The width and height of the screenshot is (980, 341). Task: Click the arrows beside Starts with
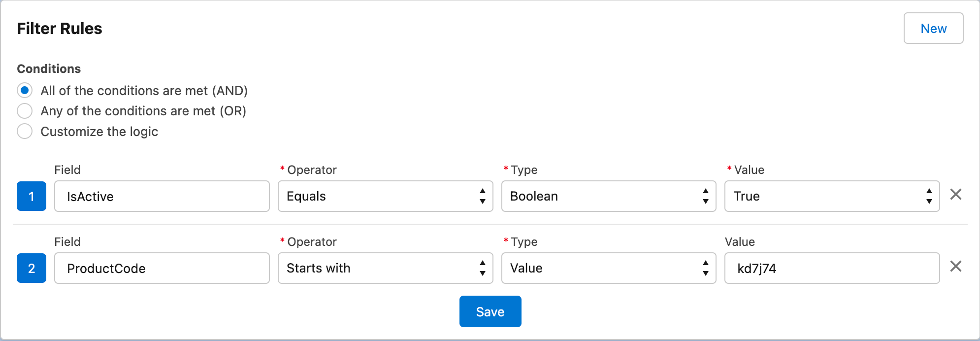[482, 268]
